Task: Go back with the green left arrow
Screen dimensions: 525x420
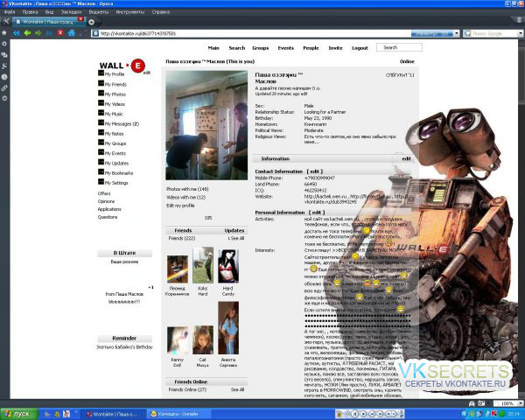Action: pos(27,33)
